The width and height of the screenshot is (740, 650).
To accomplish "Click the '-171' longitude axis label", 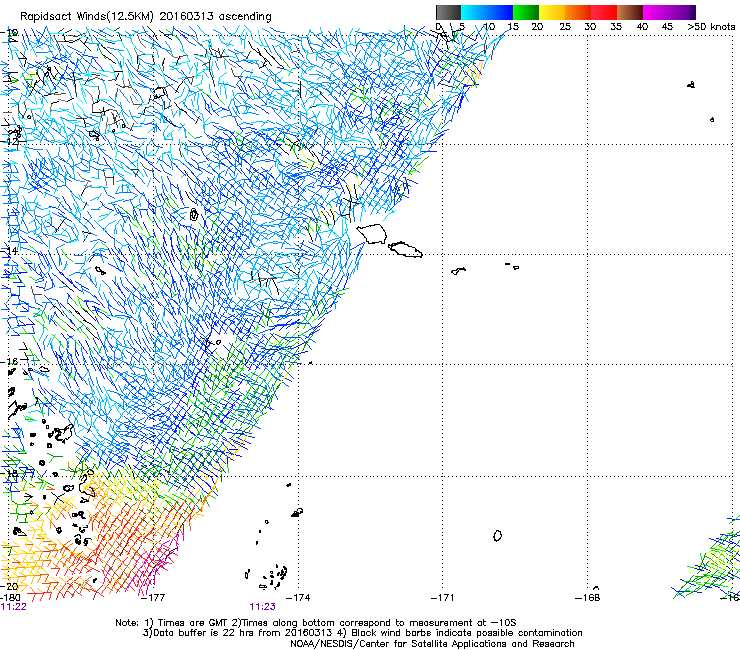I will coord(443,598).
